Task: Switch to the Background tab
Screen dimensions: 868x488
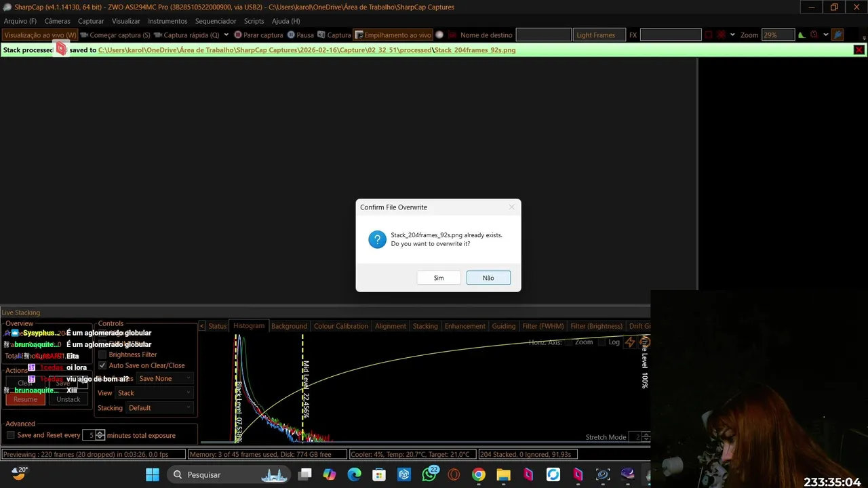Action: [289, 326]
